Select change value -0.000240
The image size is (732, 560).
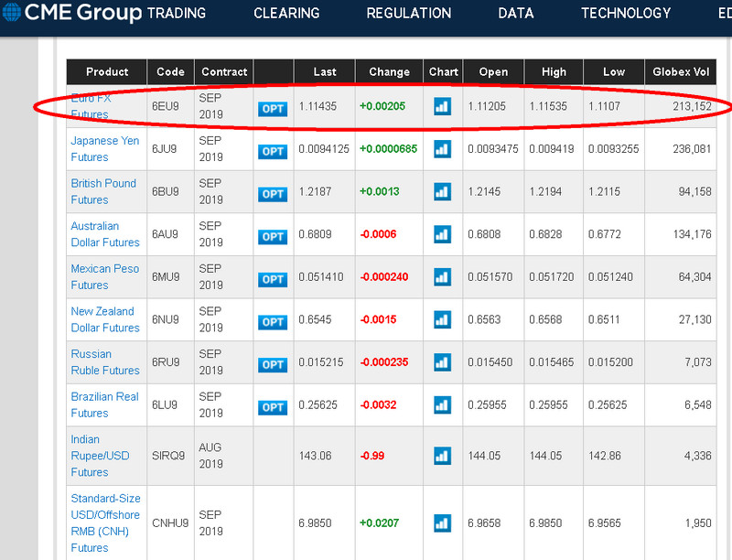point(384,276)
